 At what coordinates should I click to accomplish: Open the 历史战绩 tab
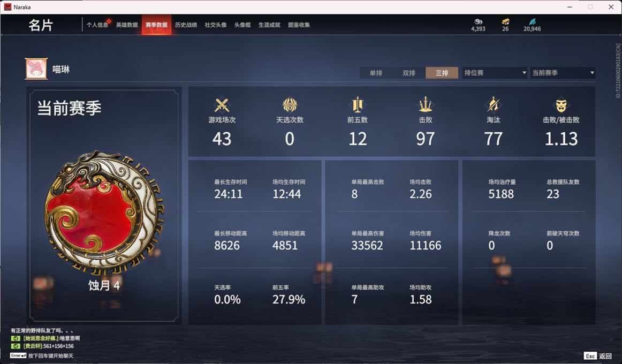[x=186, y=25]
